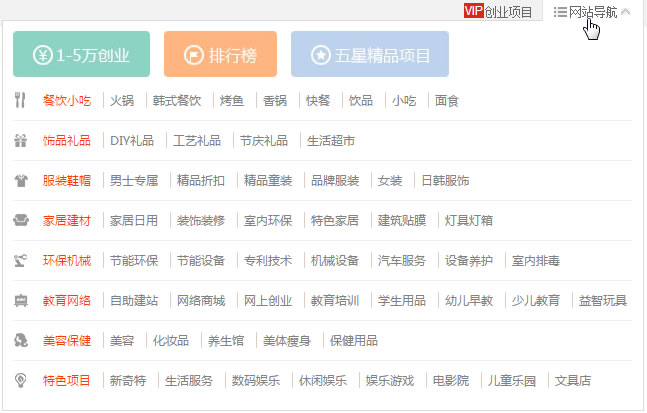Click the sofa icon for 家居建材

pos(21,220)
